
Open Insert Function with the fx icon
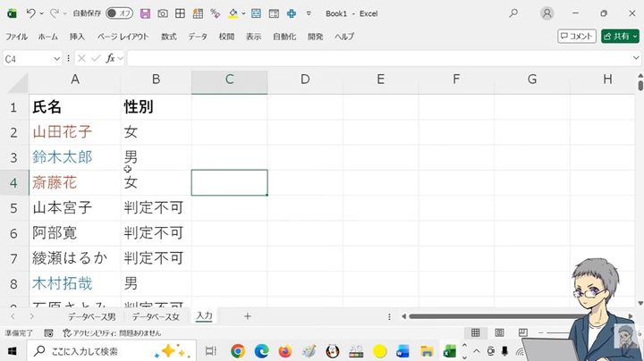coord(110,59)
